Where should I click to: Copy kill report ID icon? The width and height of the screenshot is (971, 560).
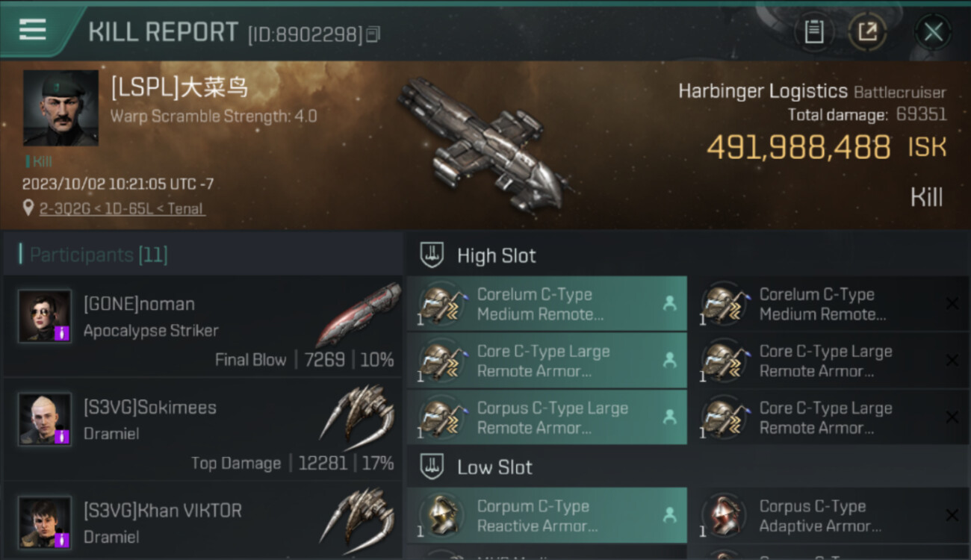point(373,34)
